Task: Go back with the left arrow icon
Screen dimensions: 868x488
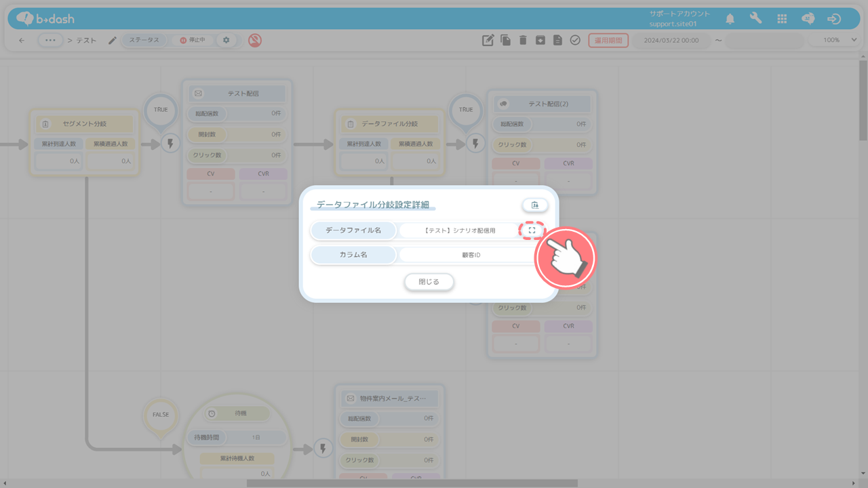Action: click(x=22, y=41)
